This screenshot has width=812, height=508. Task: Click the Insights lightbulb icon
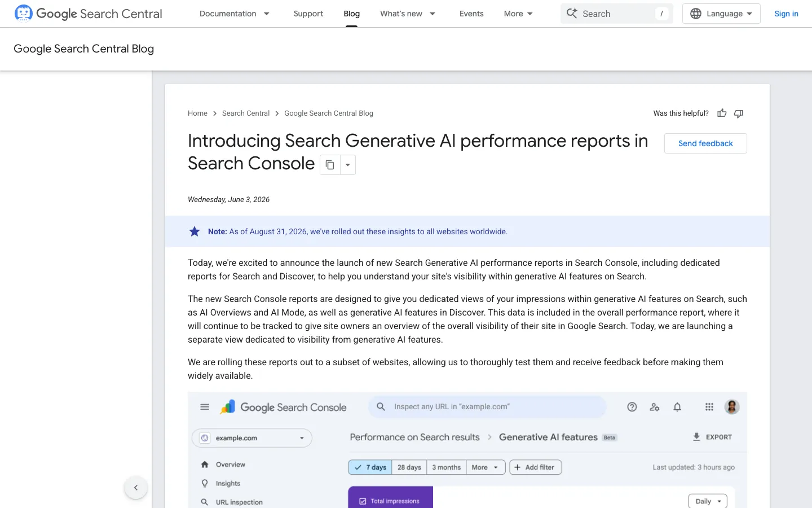205,483
